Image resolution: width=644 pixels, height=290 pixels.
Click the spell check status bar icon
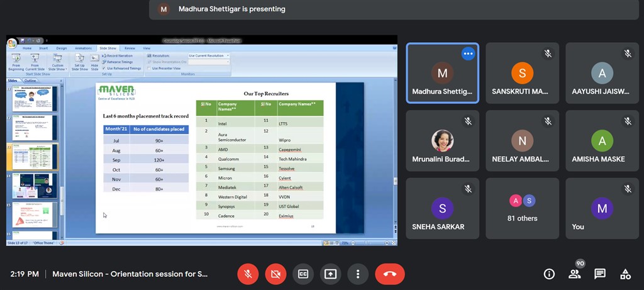[x=62, y=243]
